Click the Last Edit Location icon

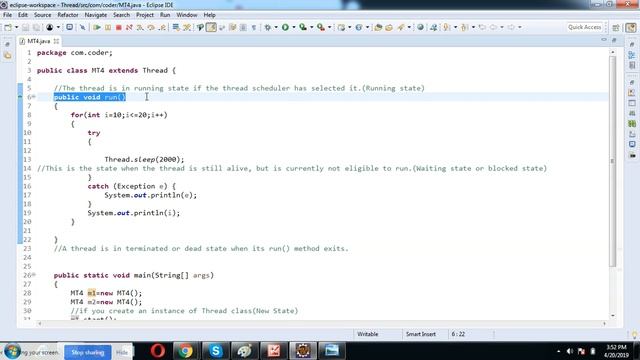pyautogui.click(x=482, y=27)
